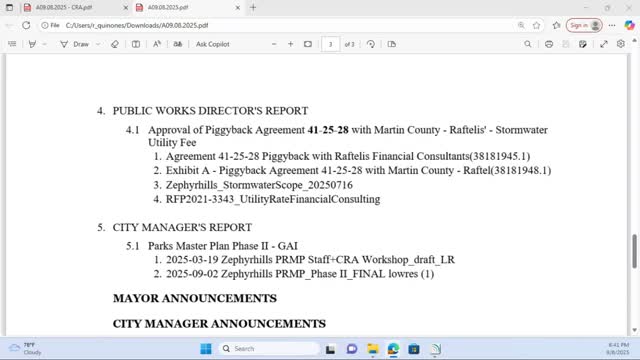This screenshot has width=640, height=360.
Task: Click the Save icon in the PDF toolbar
Action: point(566,44)
